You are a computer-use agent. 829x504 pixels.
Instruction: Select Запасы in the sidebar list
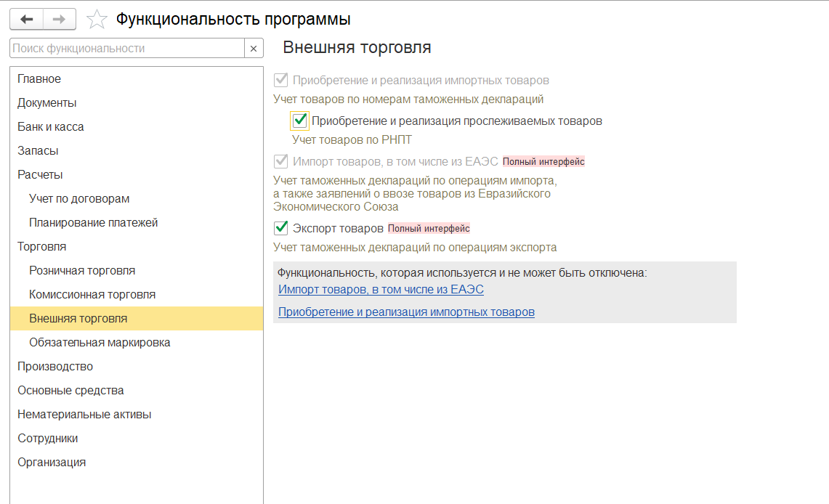click(x=38, y=151)
